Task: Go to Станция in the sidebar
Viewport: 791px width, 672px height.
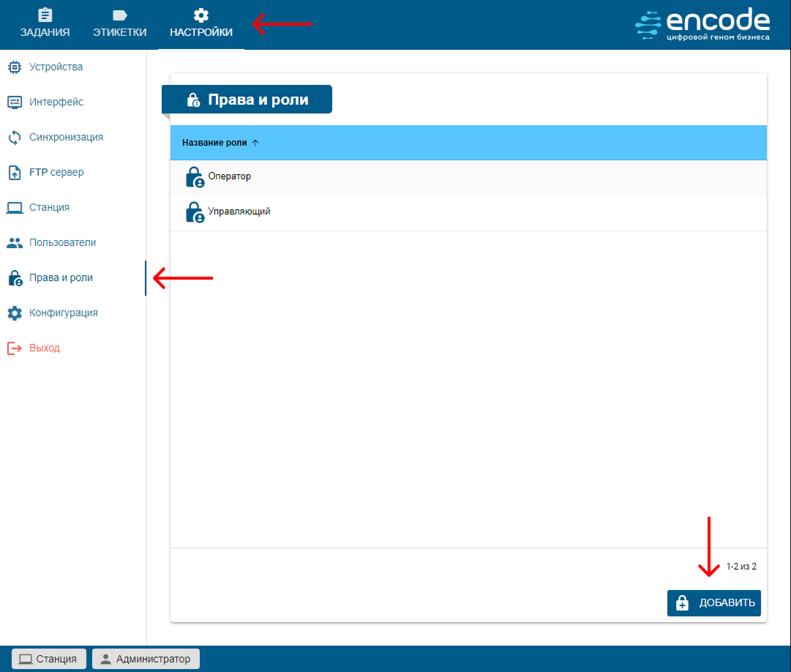Action: [49, 208]
